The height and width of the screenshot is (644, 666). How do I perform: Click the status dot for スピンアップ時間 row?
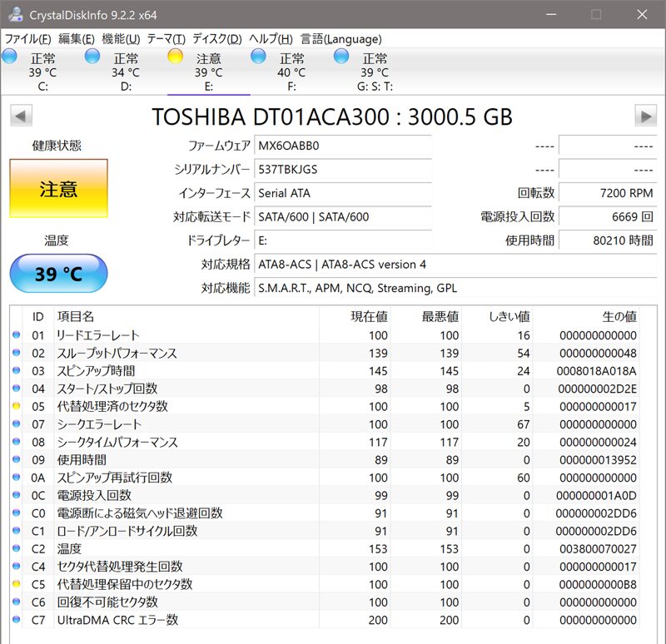16,370
